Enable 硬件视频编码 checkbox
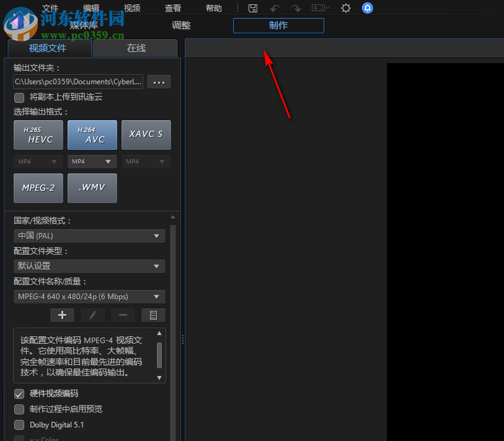This screenshot has height=441, width=504. pos(19,394)
